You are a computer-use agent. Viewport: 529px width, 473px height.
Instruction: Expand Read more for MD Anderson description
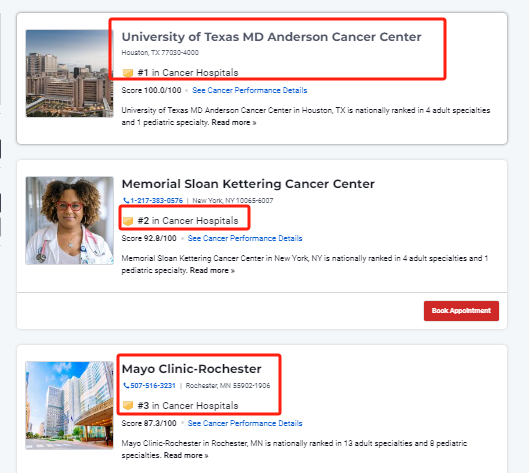click(x=234, y=122)
